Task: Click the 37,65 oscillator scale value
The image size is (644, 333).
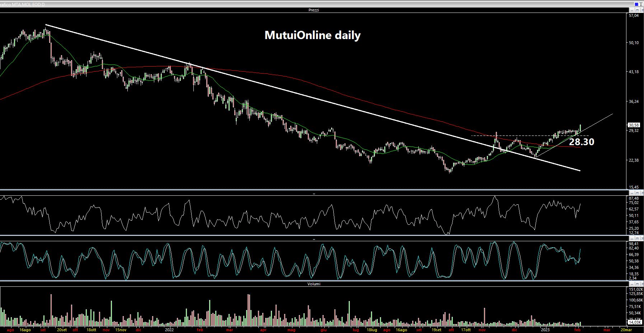Action: click(x=634, y=222)
